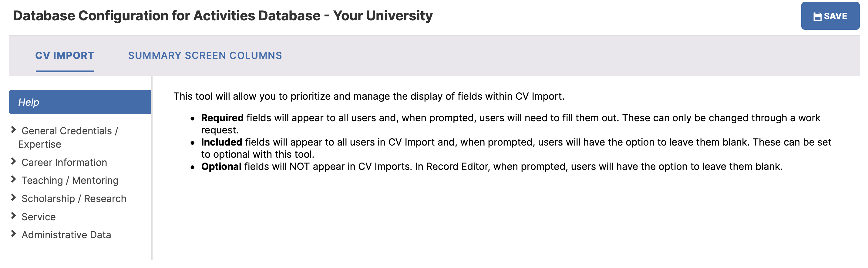This screenshot has height=268, width=868.
Task: Expand the Career Information chevron
Action: 13,161
